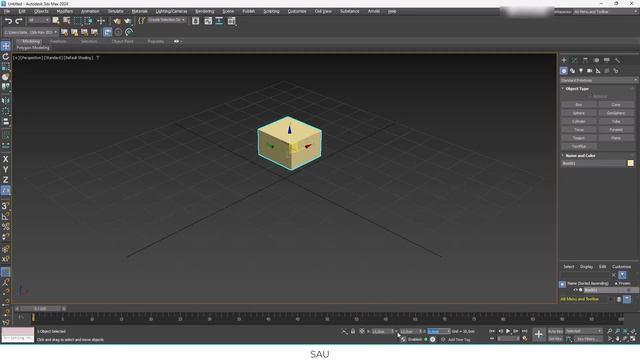
Task: Click the Zoom viewport navigation icon
Action: pos(609,331)
